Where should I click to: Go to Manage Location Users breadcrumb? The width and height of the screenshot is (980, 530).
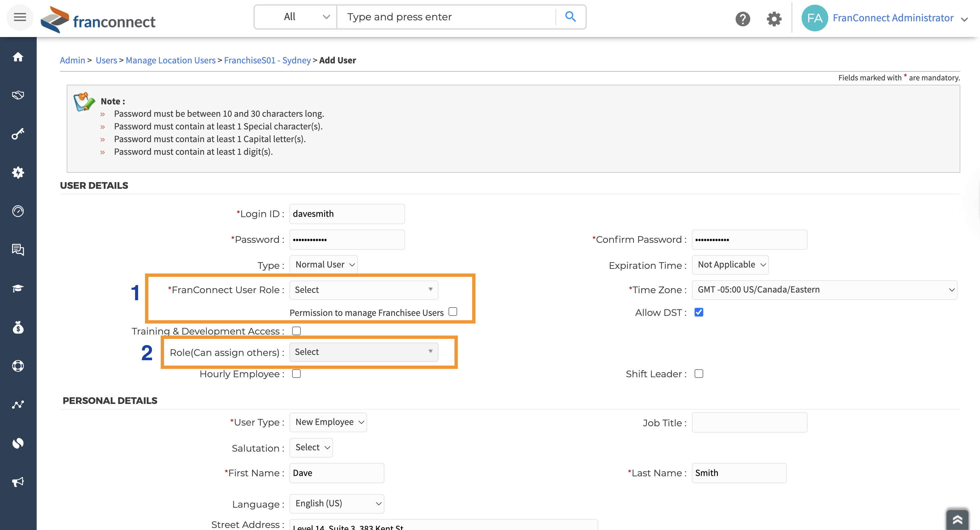coord(170,60)
